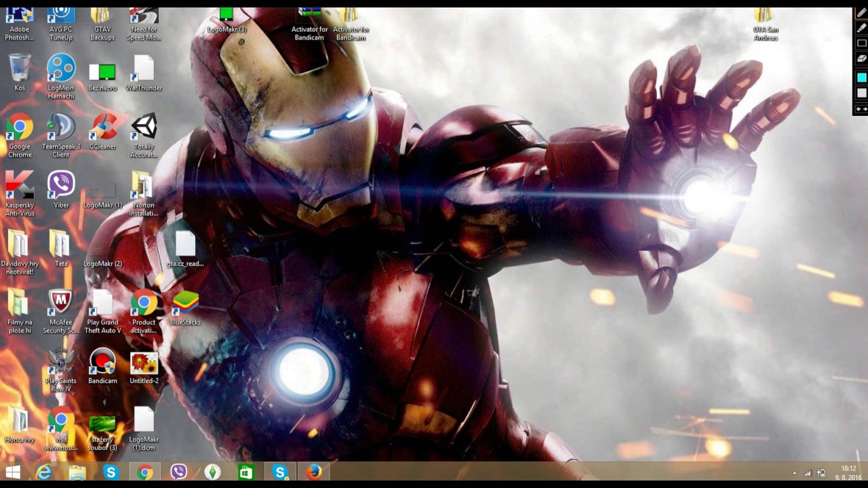The height and width of the screenshot is (488, 868).
Task: Select the TeamSpeak 3 Client icon
Action: [61, 136]
